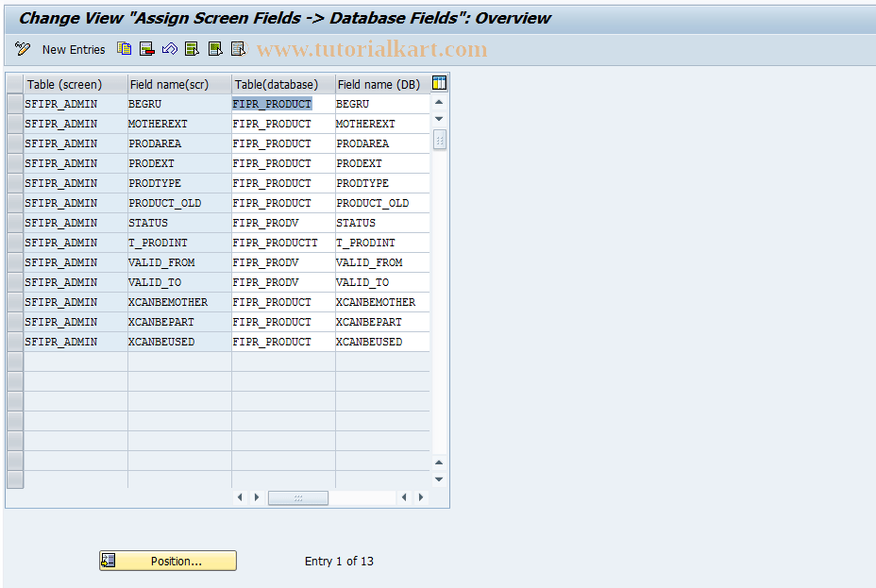Open the table column configuration icon

click(x=438, y=83)
